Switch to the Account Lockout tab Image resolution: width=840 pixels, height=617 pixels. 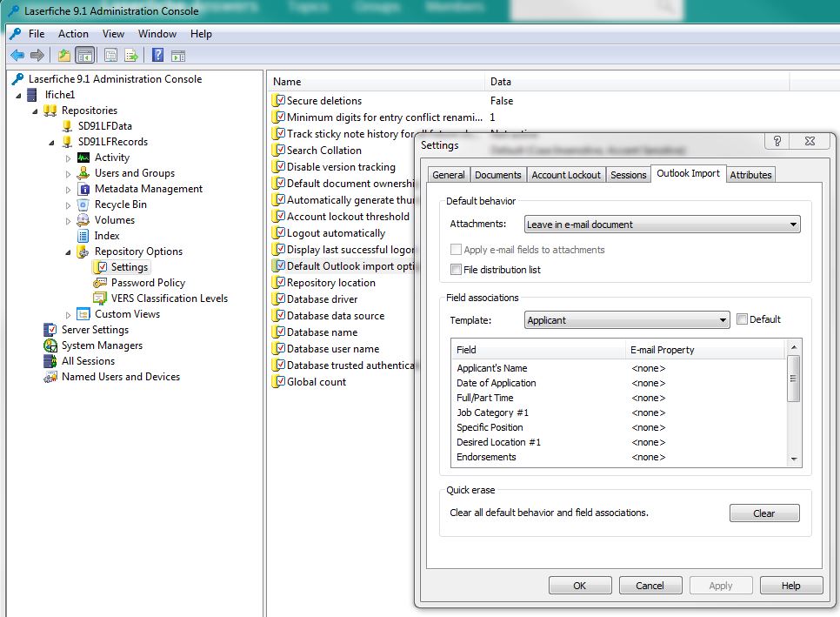tap(566, 175)
